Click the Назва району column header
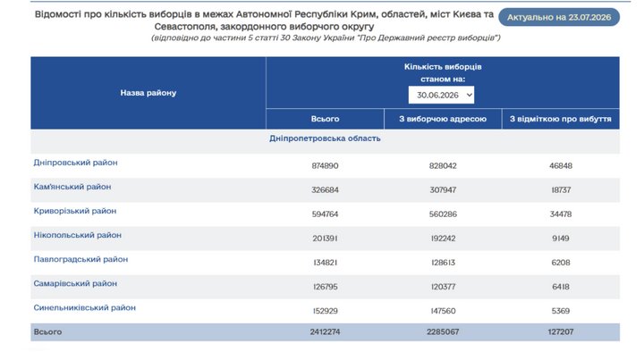This screenshot has height=352, width=644. (148, 93)
